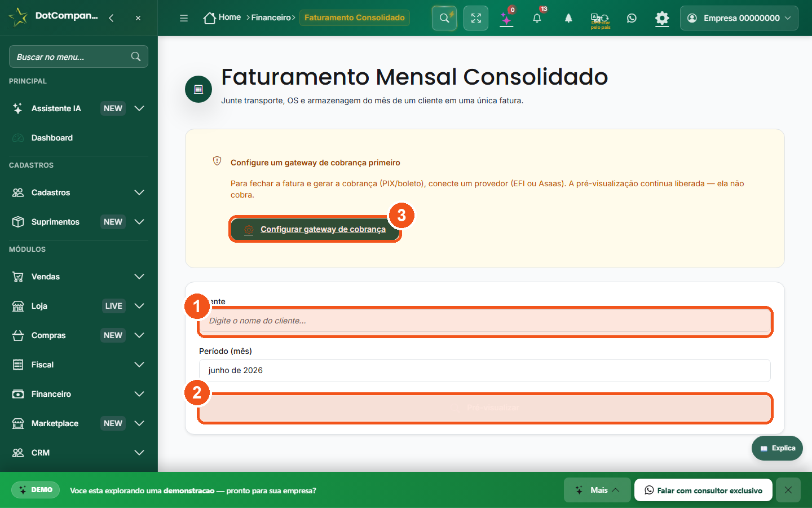The image size is (812, 508).
Task: Click the Cadastros people icon
Action: 18,192
